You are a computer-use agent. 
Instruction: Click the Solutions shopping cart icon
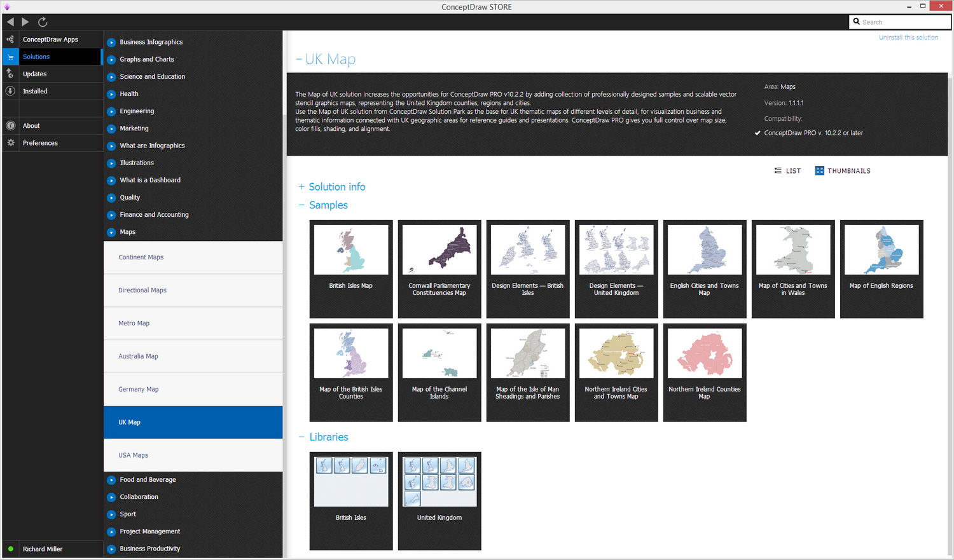point(10,57)
